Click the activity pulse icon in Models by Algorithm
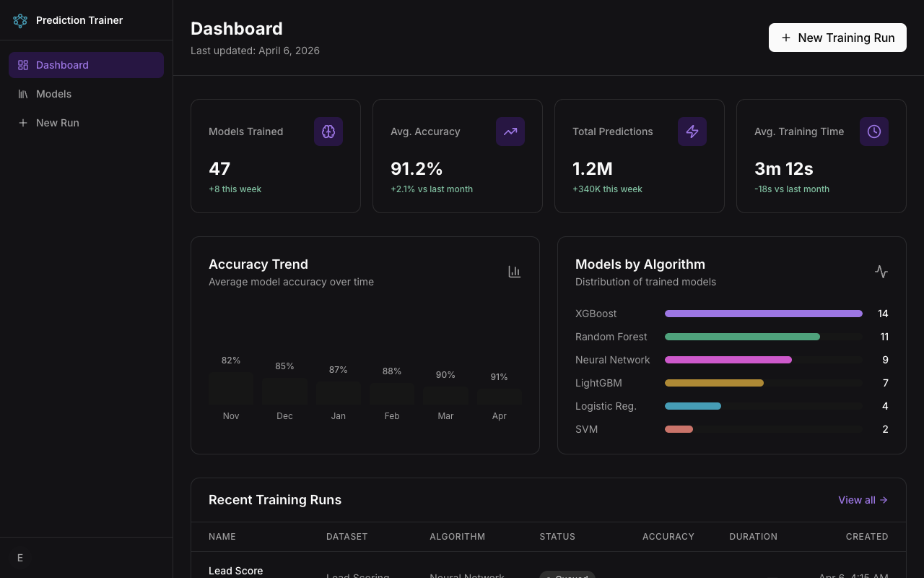This screenshot has width=924, height=578. [x=881, y=271]
